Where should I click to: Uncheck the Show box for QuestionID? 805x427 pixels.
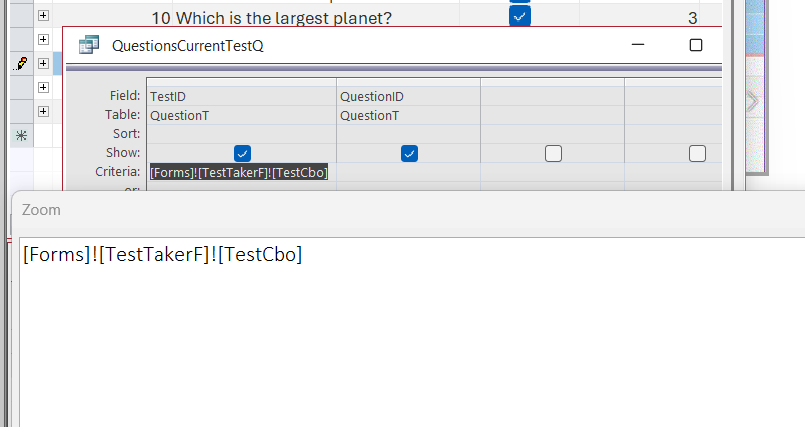pos(409,153)
